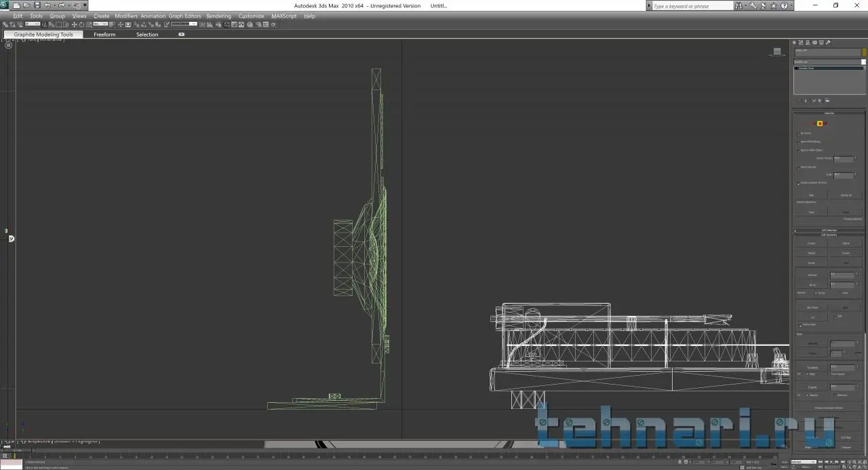Click the Detach button in Edit Geometry
The image size is (868, 470).
846,252
